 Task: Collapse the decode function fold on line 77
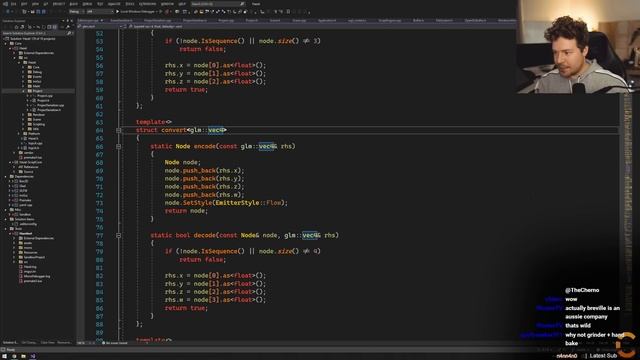coord(118,236)
